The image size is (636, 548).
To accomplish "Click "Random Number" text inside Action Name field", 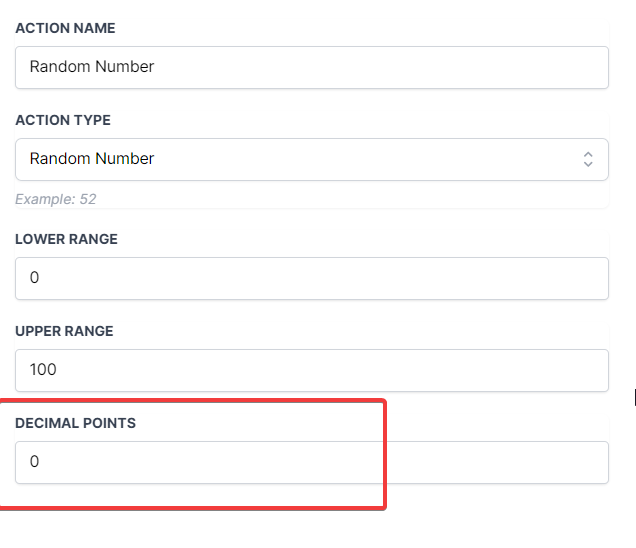I will pos(92,68).
